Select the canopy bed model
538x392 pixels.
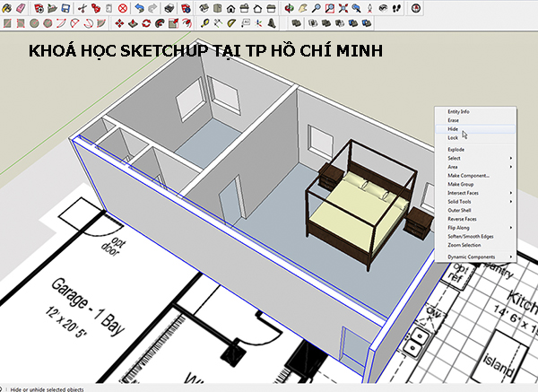coord(361,209)
